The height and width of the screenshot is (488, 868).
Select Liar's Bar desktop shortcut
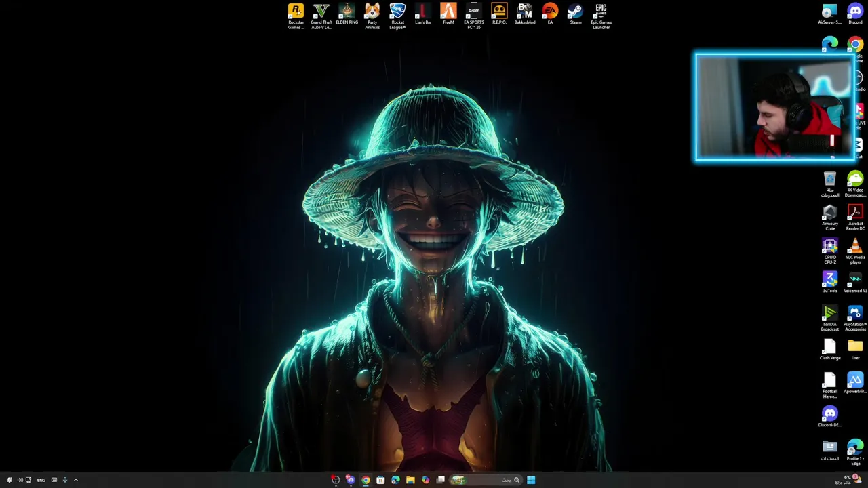[x=423, y=14]
